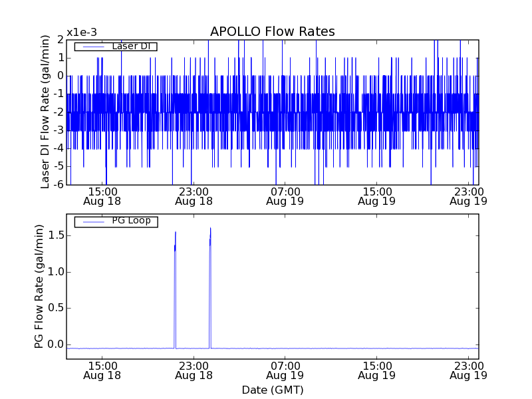
Task: Click the 15:00 Aug 19 tick under top plot
Action: 377,196
